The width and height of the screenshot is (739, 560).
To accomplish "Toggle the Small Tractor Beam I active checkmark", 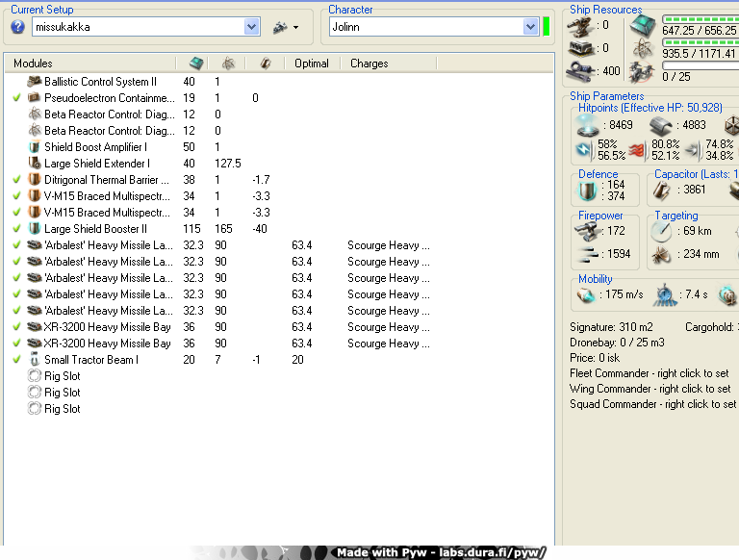I will [17, 360].
